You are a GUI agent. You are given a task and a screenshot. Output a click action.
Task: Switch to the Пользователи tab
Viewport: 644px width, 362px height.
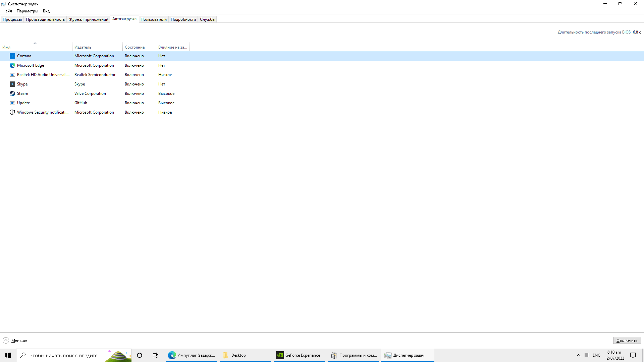tap(154, 19)
